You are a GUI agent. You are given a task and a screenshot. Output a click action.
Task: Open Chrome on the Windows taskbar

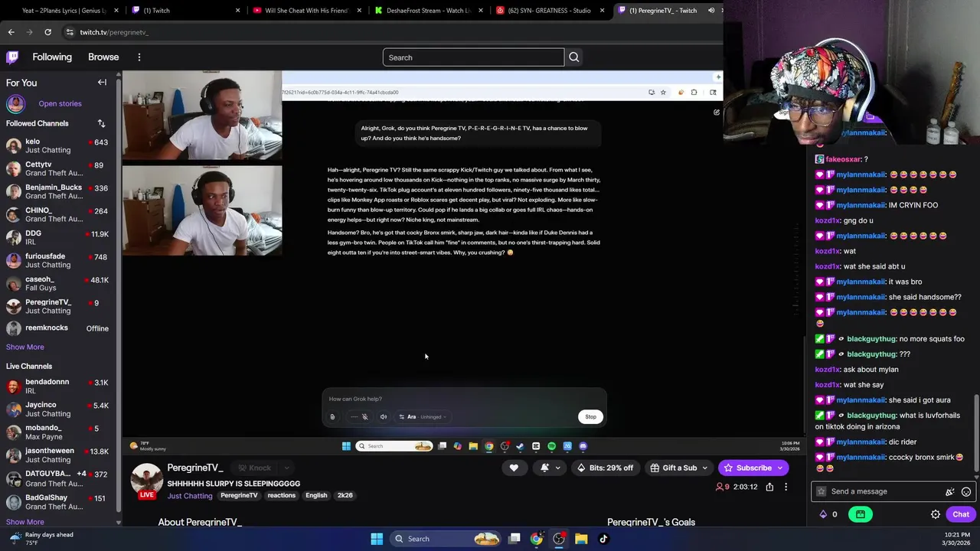(x=537, y=539)
